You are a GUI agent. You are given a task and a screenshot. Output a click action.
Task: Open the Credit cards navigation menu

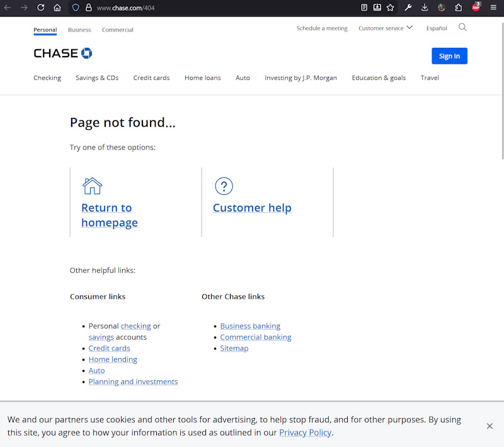pos(151,78)
